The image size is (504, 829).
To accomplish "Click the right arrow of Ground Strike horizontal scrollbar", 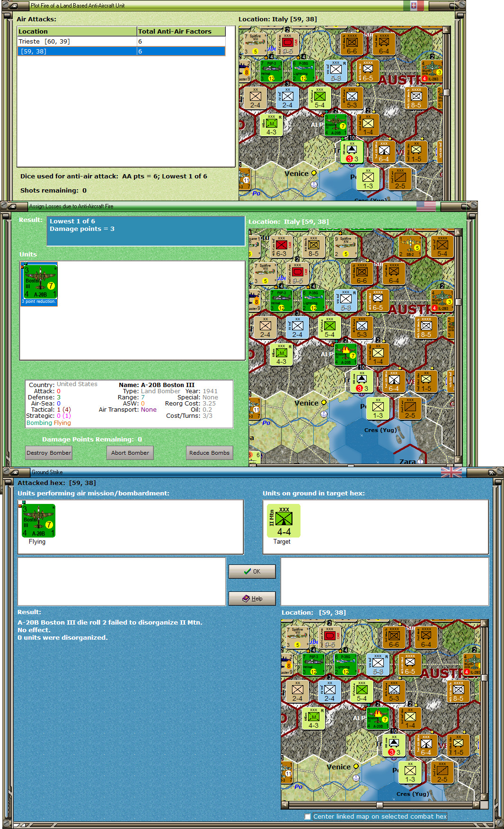I will [x=476, y=804].
